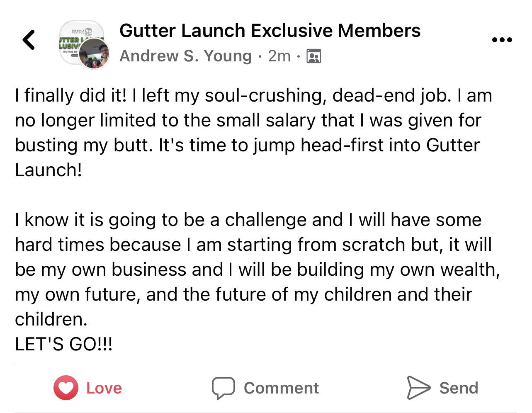The image size is (532, 413).
Task: Tap the paper plane Send icon
Action: point(418,388)
